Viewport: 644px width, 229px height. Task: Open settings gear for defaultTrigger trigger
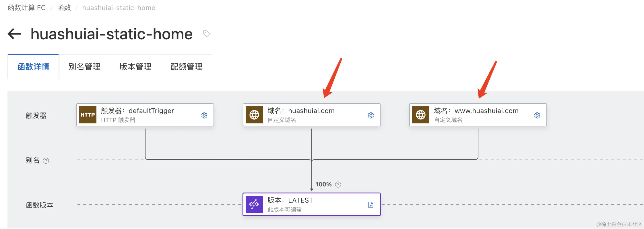click(204, 115)
